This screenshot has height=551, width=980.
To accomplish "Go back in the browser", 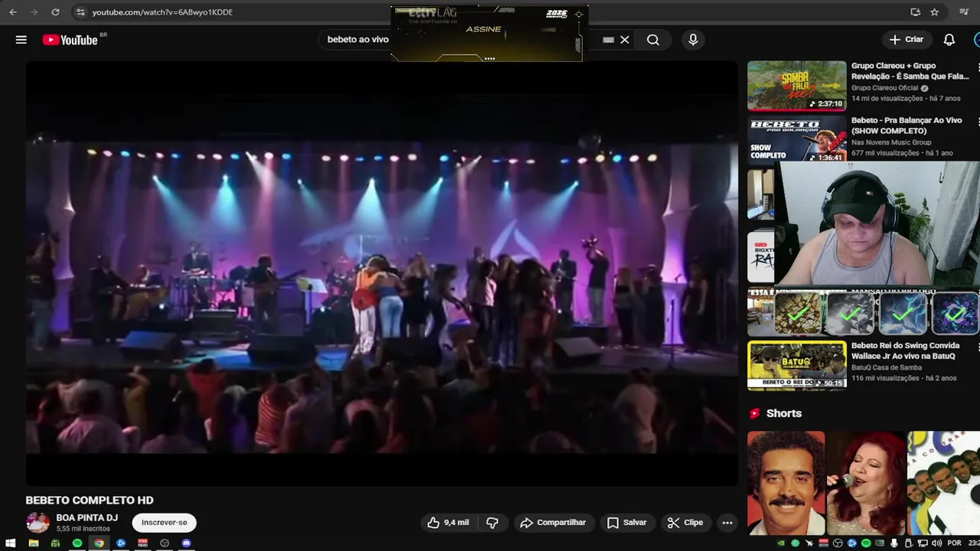I will (x=13, y=12).
